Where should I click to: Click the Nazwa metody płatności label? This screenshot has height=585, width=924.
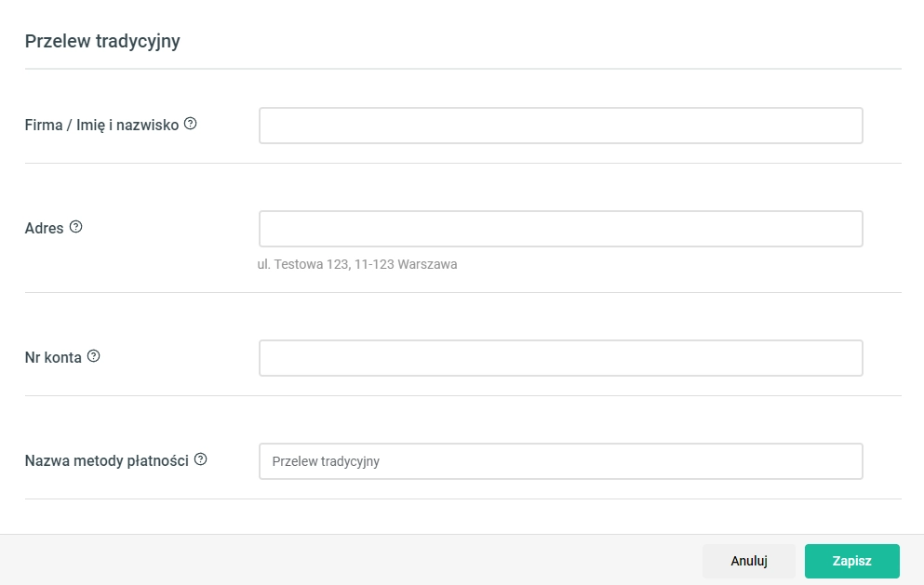tap(107, 460)
